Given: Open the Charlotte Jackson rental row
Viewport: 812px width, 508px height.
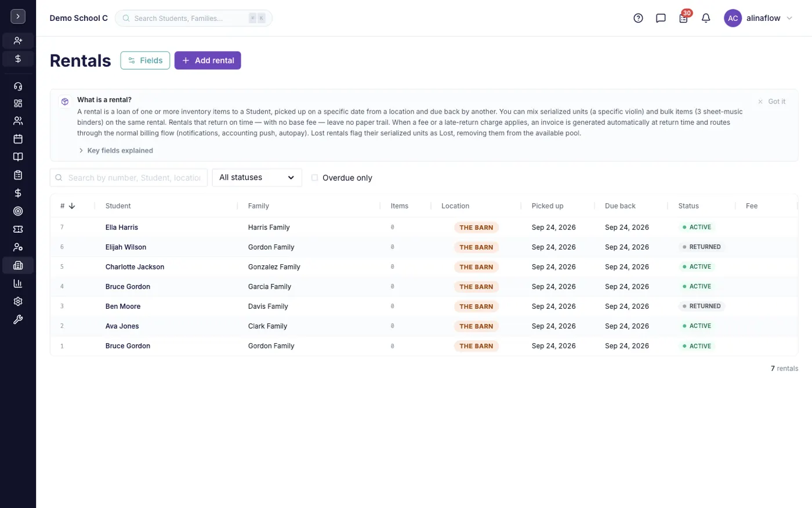Looking at the screenshot, I should tap(424, 267).
